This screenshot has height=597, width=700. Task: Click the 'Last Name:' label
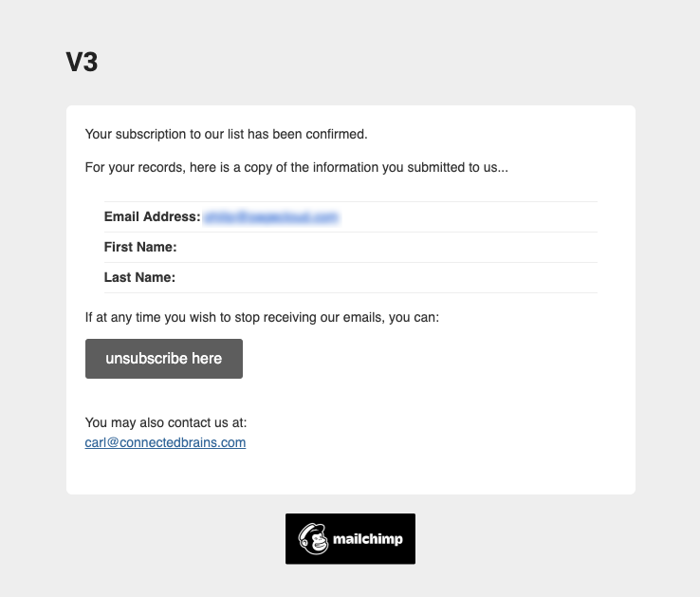pos(139,277)
